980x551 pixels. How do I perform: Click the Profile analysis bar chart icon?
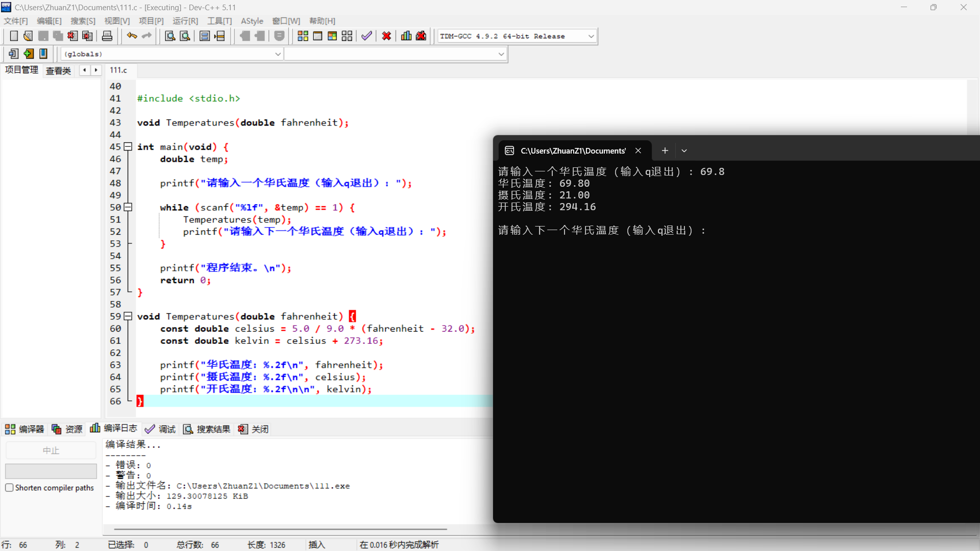pos(406,36)
